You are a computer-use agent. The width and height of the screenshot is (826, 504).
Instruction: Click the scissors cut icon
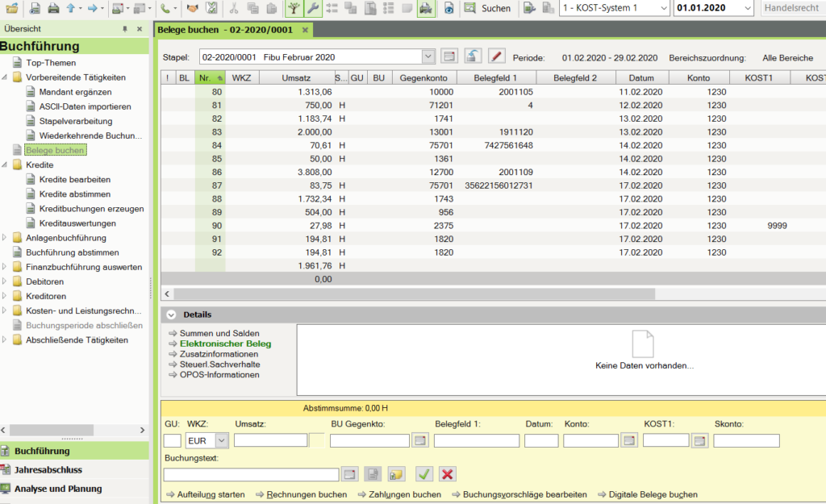click(234, 8)
